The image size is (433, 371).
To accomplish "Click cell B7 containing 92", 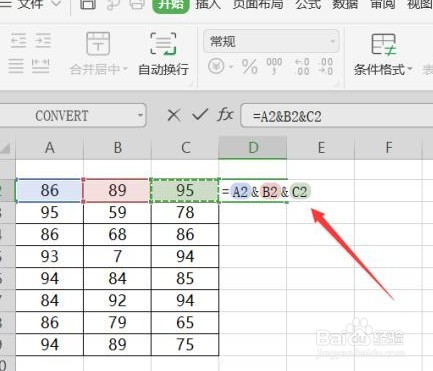I will click(x=117, y=300).
